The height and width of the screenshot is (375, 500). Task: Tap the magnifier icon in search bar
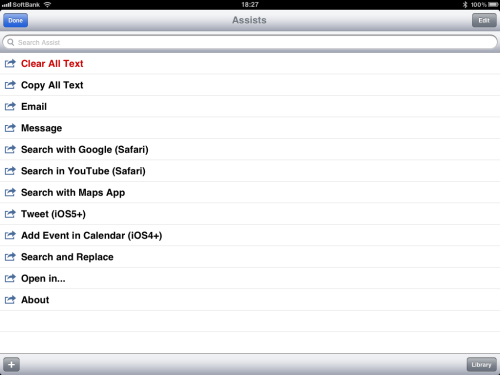tap(11, 42)
